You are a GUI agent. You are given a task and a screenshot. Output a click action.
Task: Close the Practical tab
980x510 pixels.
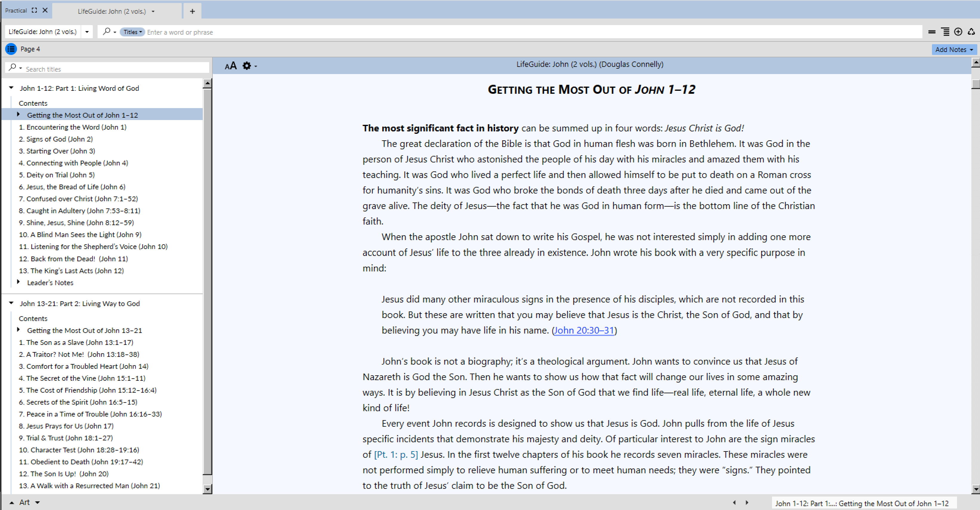coord(45,10)
